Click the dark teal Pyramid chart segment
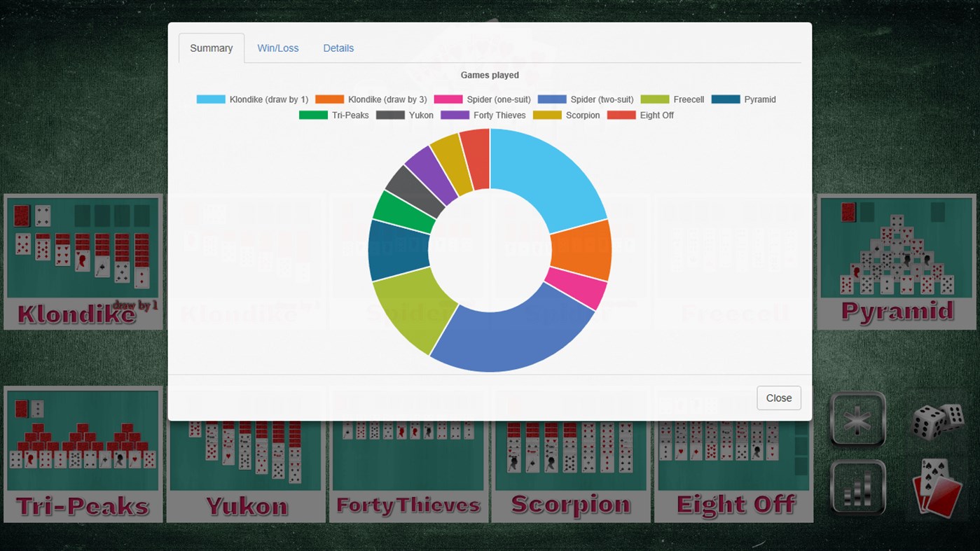Viewport: 980px width, 551px height. [x=398, y=250]
